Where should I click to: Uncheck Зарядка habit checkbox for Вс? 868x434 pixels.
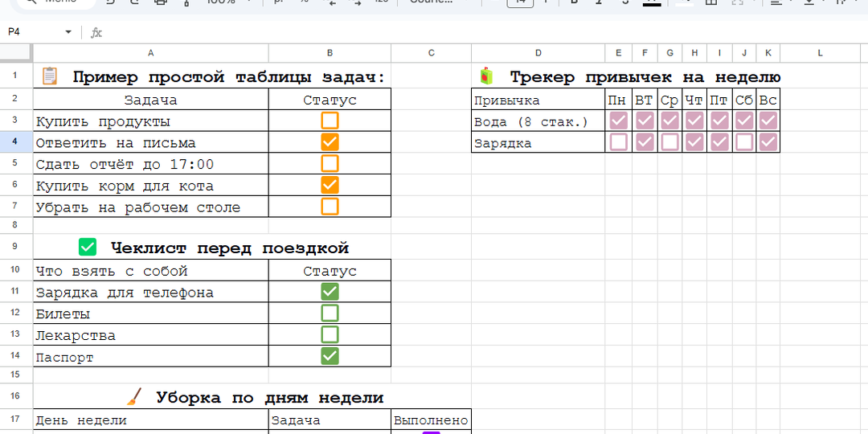coord(768,142)
